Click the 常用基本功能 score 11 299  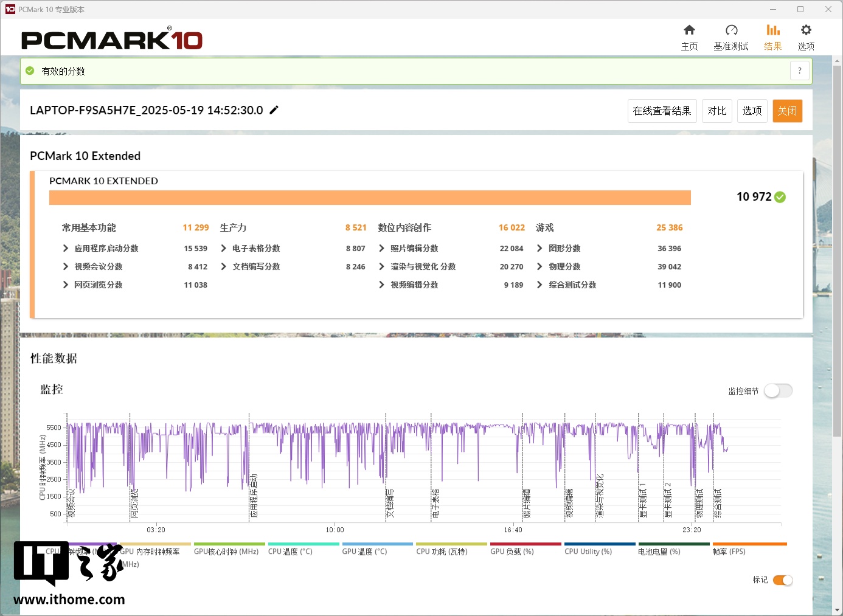click(196, 227)
